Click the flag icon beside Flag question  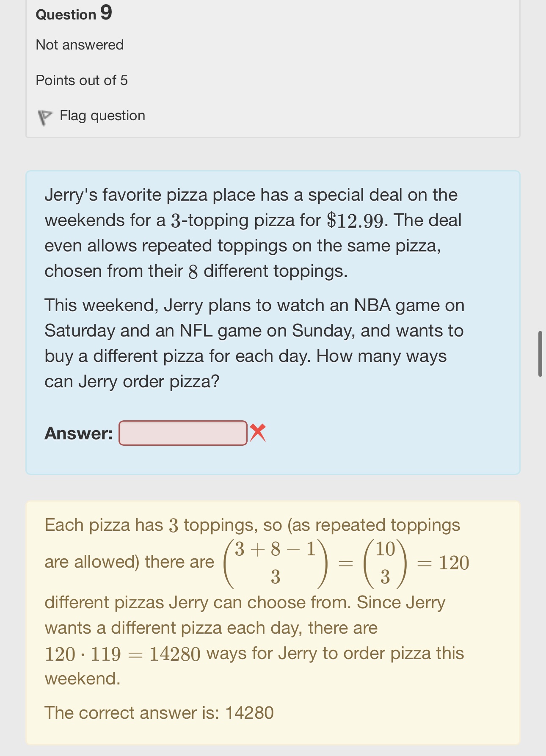pyautogui.click(x=44, y=117)
